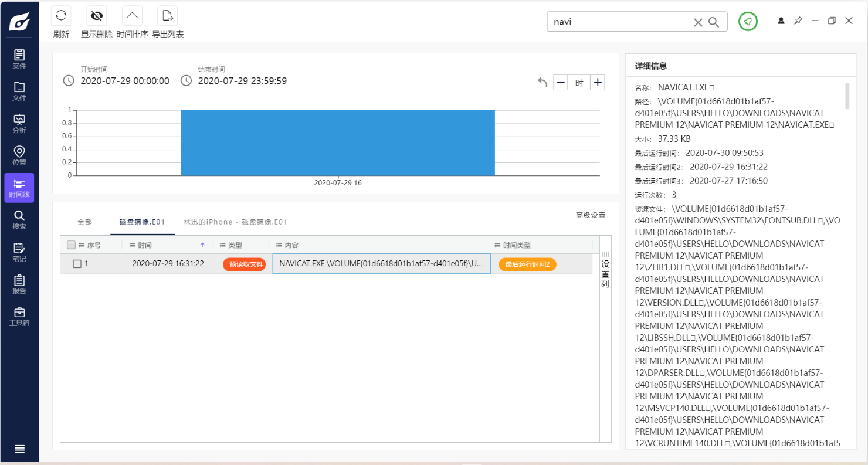Switch to the 磁盘镜像.E01 tab
Image resolution: width=868 pixels, height=465 pixels.
142,222
